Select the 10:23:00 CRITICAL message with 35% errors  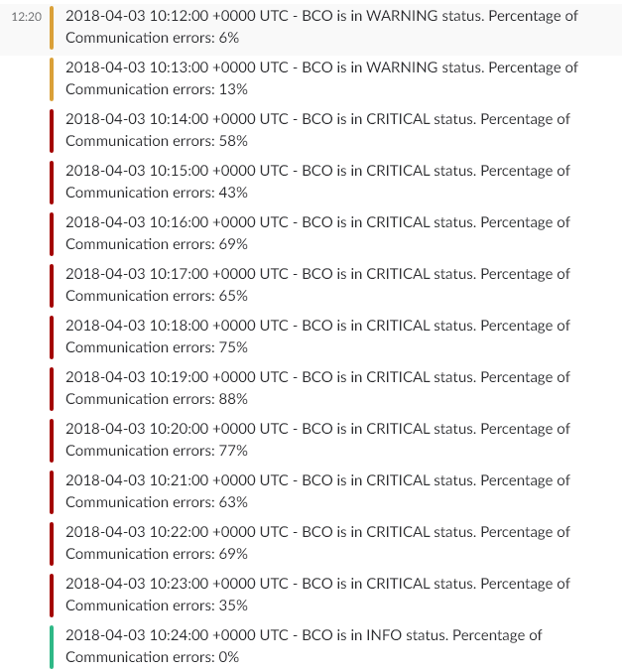click(x=317, y=595)
